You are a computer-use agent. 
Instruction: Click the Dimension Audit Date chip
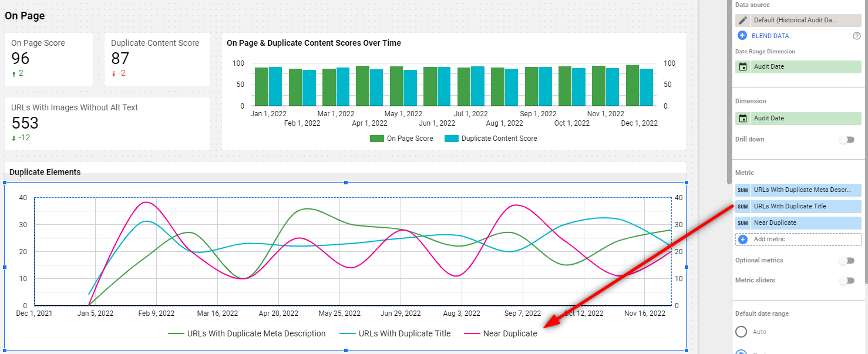798,119
